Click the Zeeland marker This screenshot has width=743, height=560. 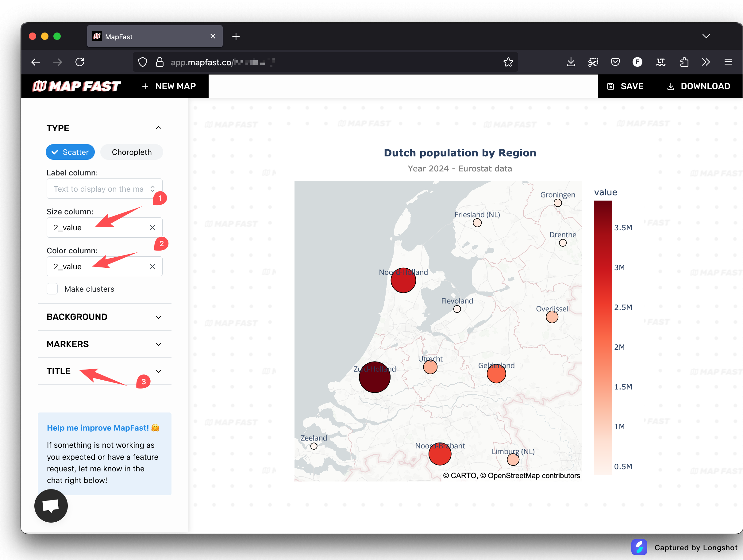tap(314, 446)
